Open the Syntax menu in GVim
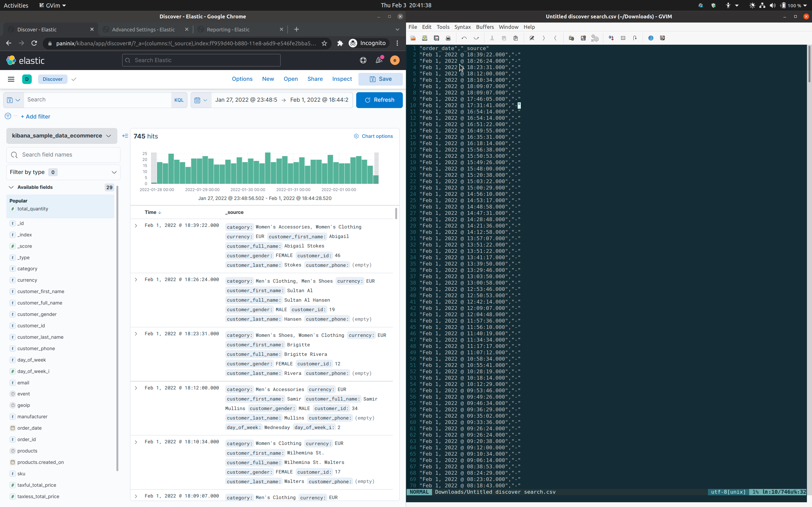This screenshot has height=507, width=812. click(x=463, y=27)
